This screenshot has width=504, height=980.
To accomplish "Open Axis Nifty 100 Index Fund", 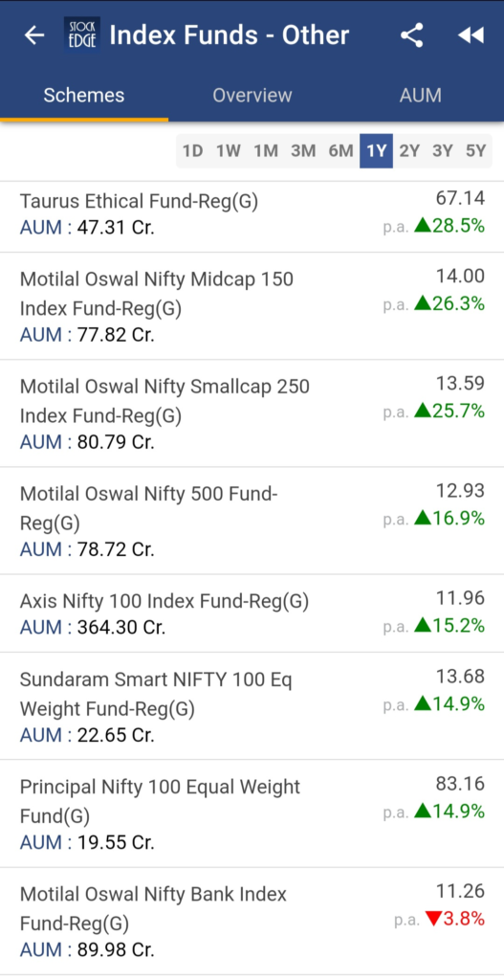I will (x=252, y=613).
